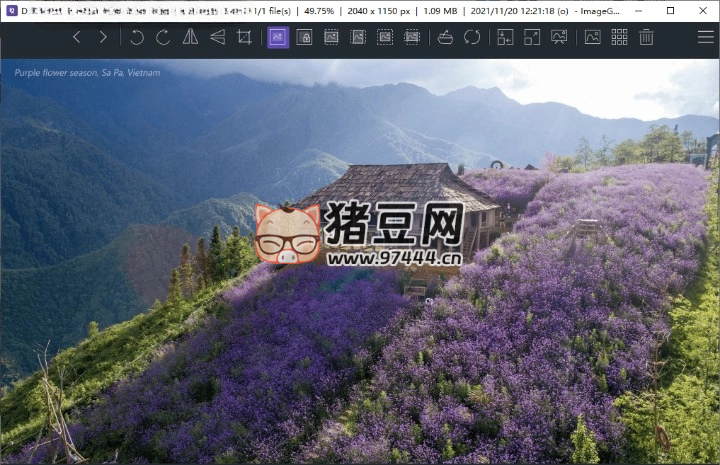Viewport: 720px width, 465px height.
Task: Show the thumbnail panel
Action: tap(592, 37)
